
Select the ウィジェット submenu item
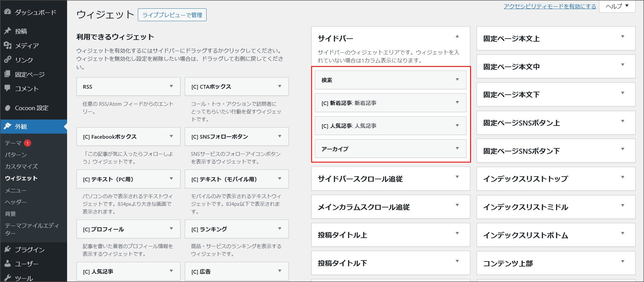coord(21,178)
